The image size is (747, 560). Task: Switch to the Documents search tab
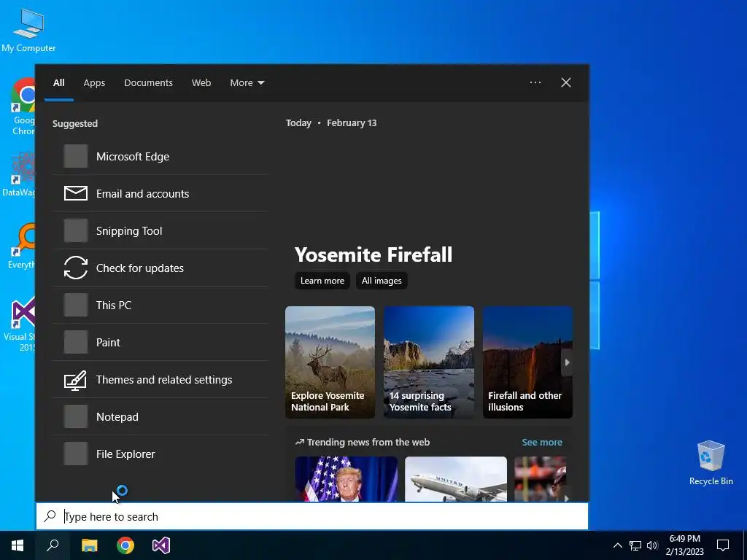pyautogui.click(x=148, y=83)
